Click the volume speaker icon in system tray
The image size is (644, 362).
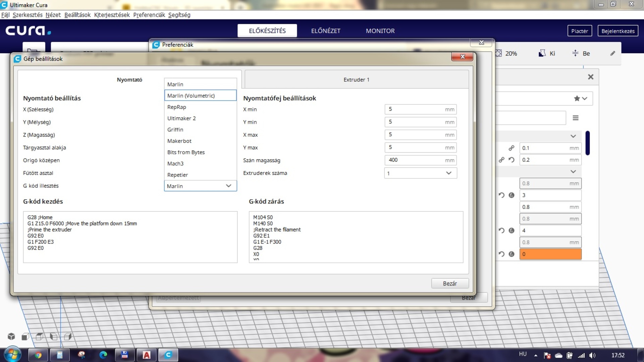(x=592, y=355)
